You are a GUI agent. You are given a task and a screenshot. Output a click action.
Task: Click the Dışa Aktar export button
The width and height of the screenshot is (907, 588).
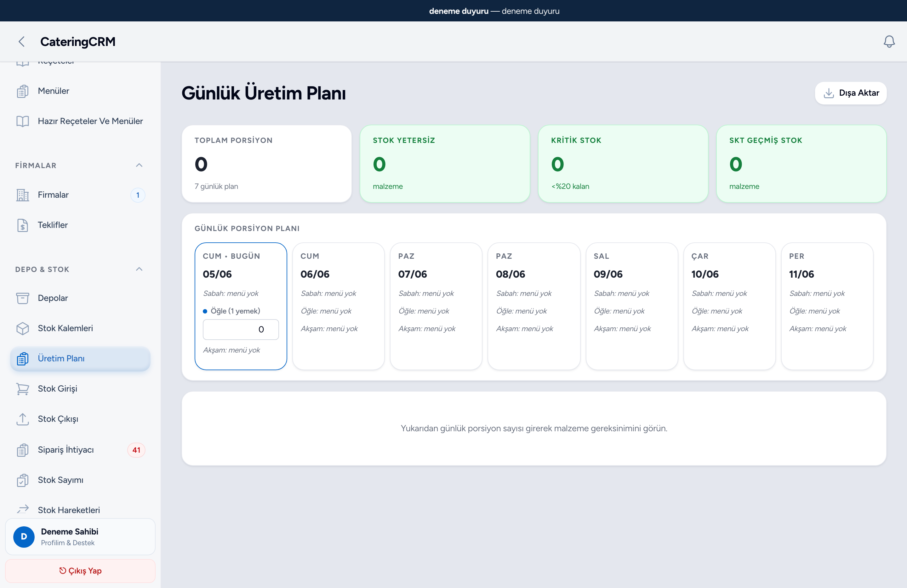tap(851, 93)
